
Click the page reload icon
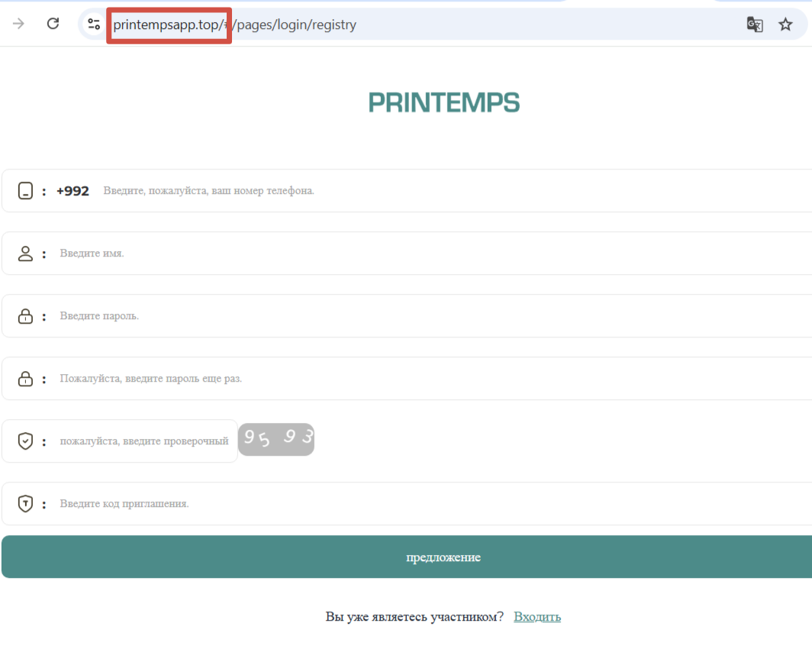pyautogui.click(x=53, y=24)
